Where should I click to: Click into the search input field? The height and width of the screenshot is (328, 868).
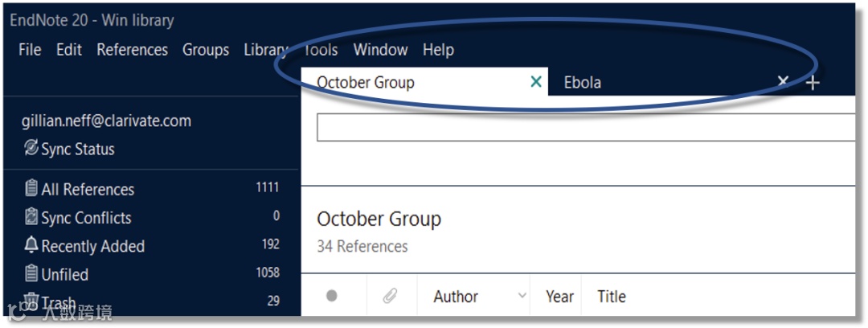point(585,128)
